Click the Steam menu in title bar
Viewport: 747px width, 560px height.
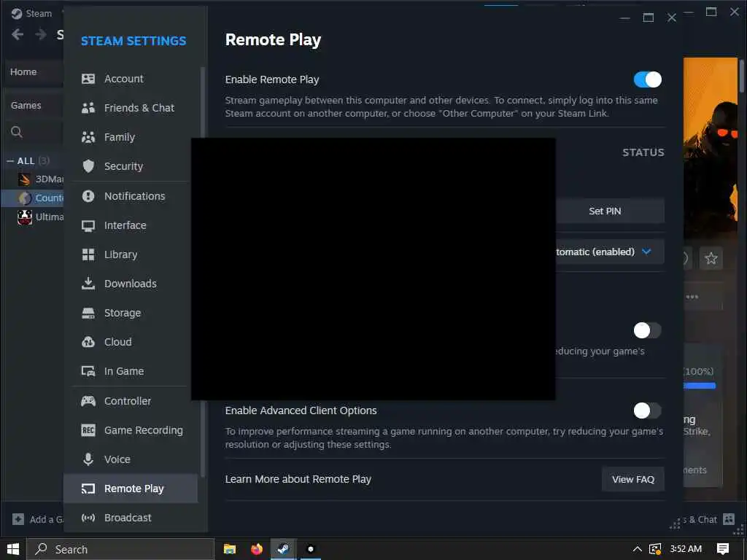coord(32,13)
